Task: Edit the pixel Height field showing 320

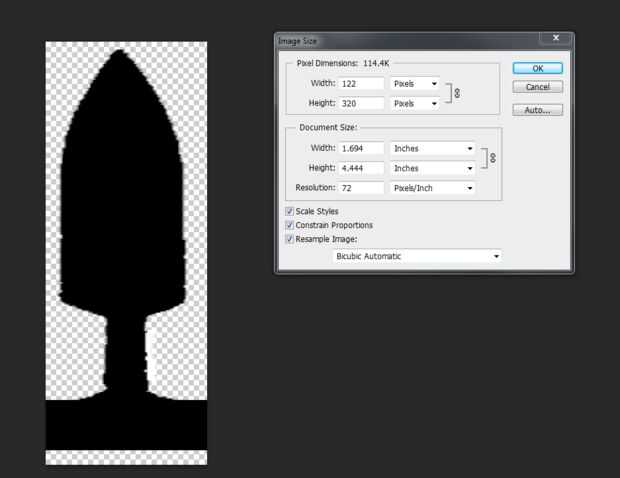Action: (361, 103)
